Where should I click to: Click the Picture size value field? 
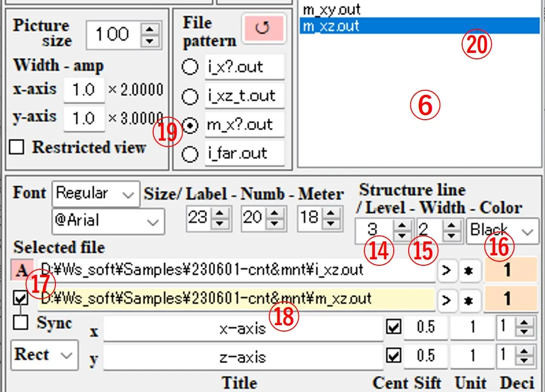click(114, 35)
